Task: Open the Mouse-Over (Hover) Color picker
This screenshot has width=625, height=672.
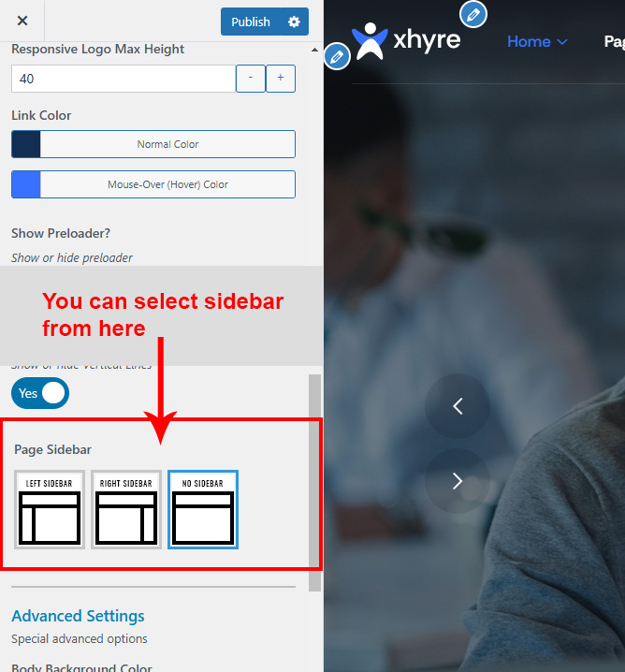Action: 153,184
